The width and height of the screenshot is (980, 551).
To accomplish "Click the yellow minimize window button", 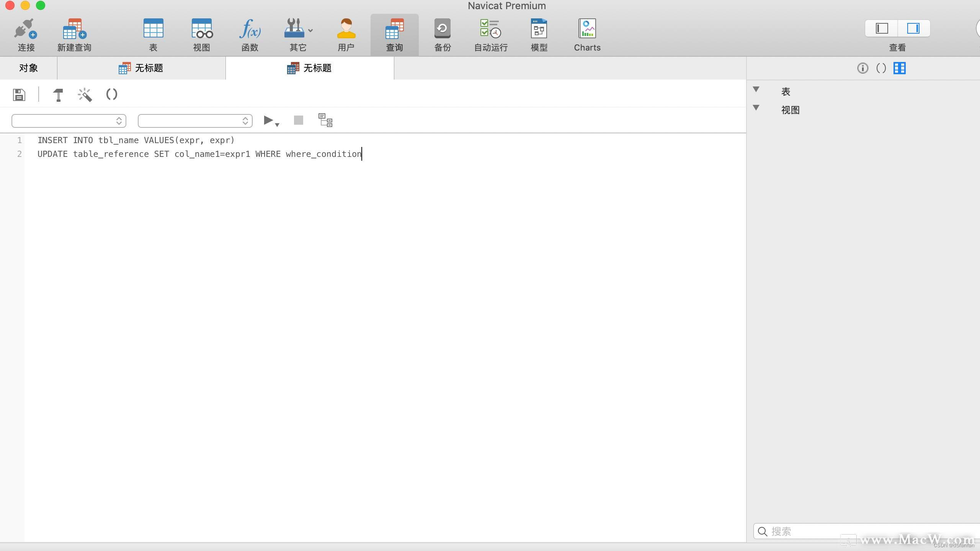I will 25,5.
